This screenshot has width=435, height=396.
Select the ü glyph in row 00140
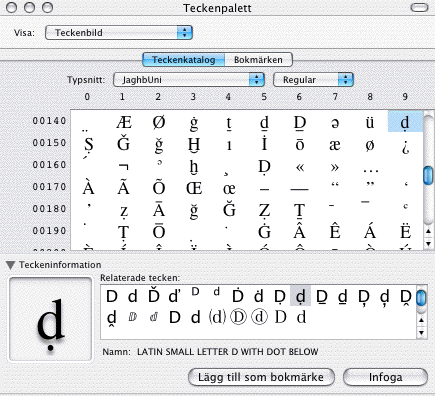coord(370,122)
